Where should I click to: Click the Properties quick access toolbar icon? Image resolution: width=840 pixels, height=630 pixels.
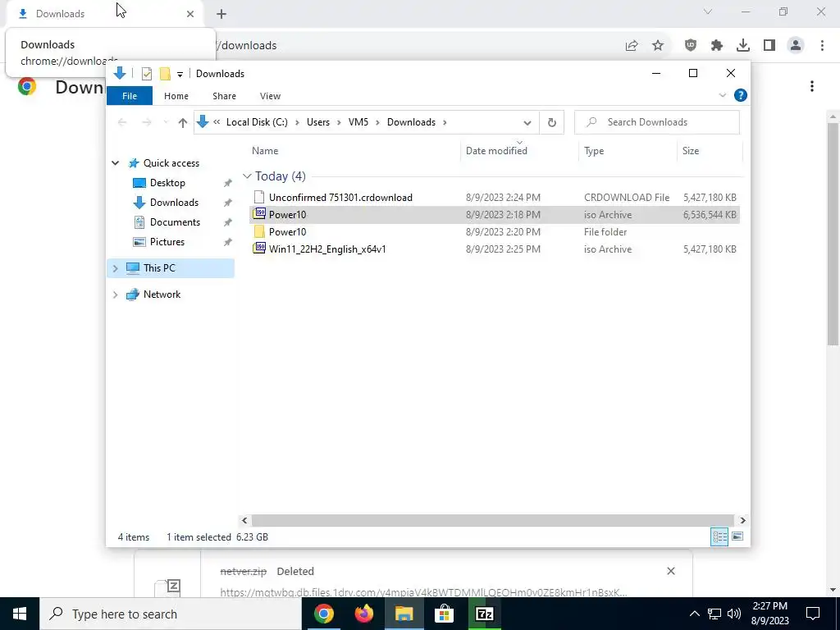point(147,73)
